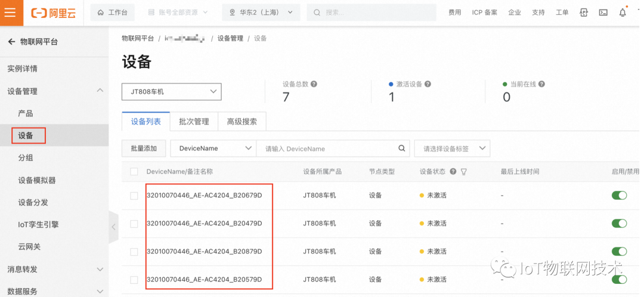Expand the 账号全部资源 resource selector

pos(178,13)
